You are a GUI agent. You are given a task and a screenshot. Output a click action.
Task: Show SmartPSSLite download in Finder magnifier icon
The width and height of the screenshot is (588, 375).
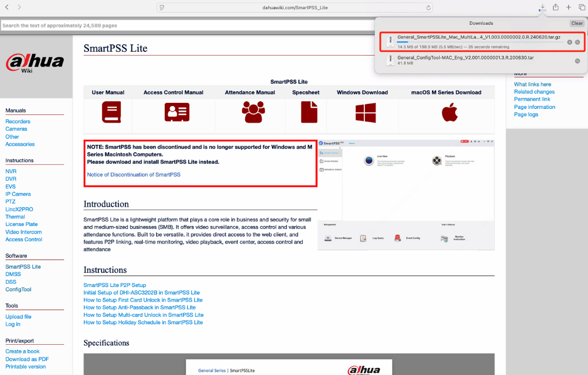578,42
